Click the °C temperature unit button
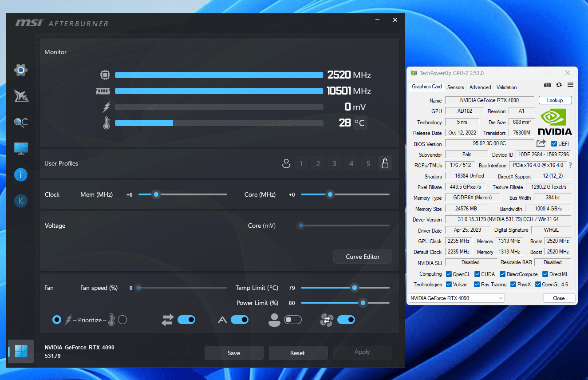This screenshot has width=588, height=380. click(360, 123)
